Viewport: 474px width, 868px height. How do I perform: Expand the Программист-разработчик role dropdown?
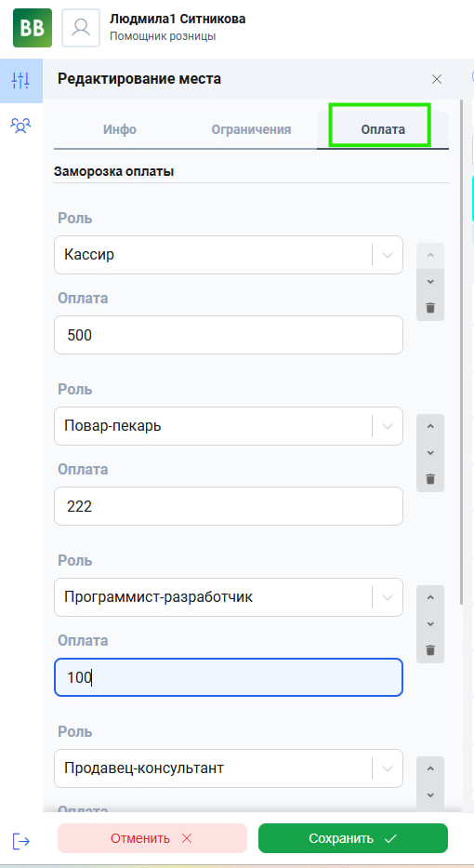click(388, 596)
